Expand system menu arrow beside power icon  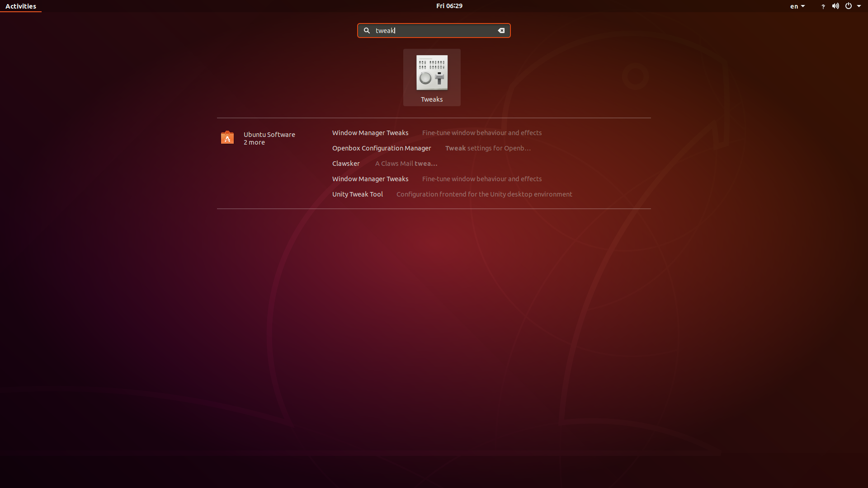[x=859, y=6]
